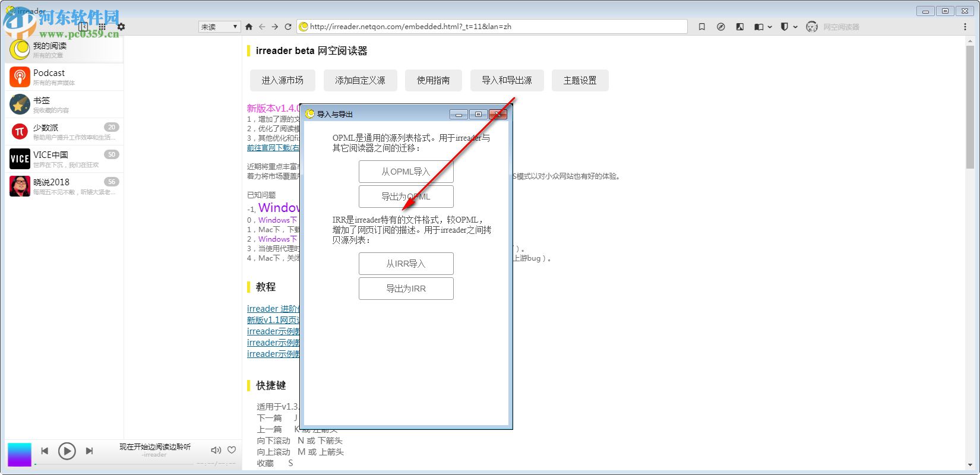Open the 未读 filter dropdown
980x475 pixels.
tap(219, 27)
